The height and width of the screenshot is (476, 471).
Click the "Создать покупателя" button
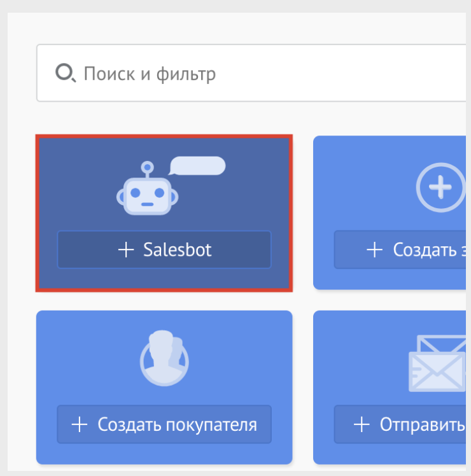pyautogui.click(x=164, y=424)
